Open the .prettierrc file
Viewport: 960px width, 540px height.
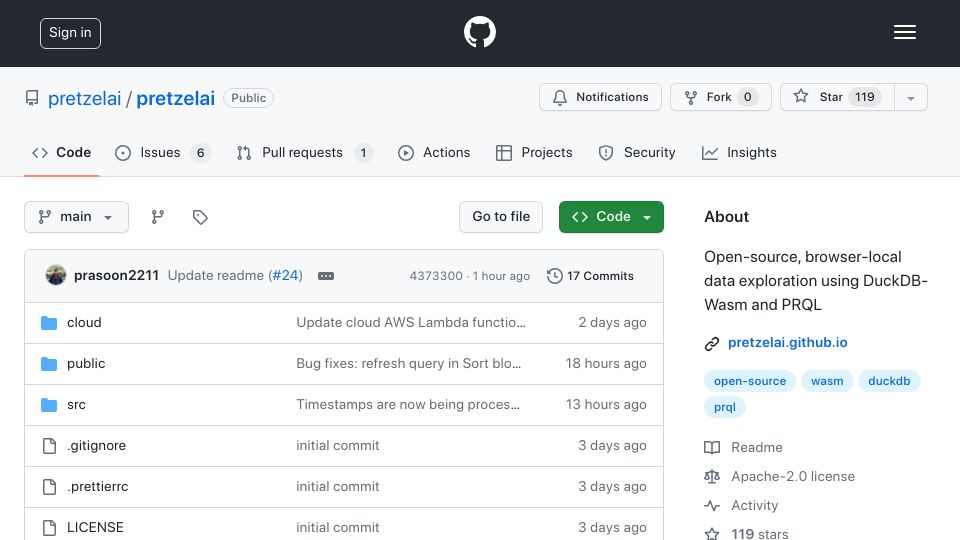98,487
